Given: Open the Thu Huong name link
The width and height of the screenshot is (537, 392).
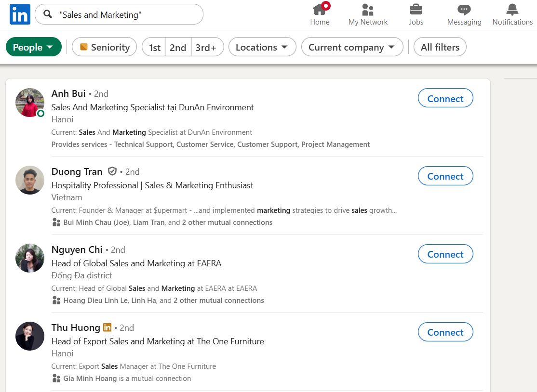Looking at the screenshot, I should pos(76,327).
